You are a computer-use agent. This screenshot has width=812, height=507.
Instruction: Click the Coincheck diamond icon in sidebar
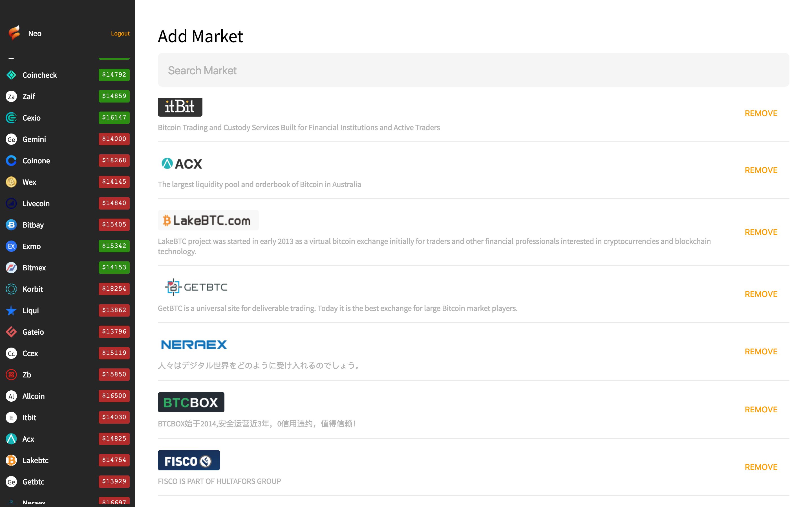click(11, 75)
